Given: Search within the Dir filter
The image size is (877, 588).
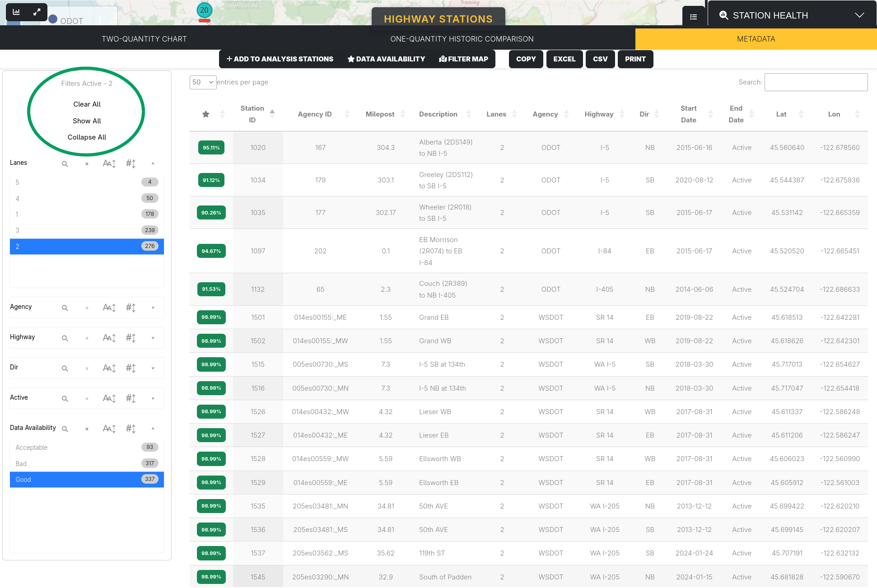Looking at the screenshot, I should tap(65, 369).
